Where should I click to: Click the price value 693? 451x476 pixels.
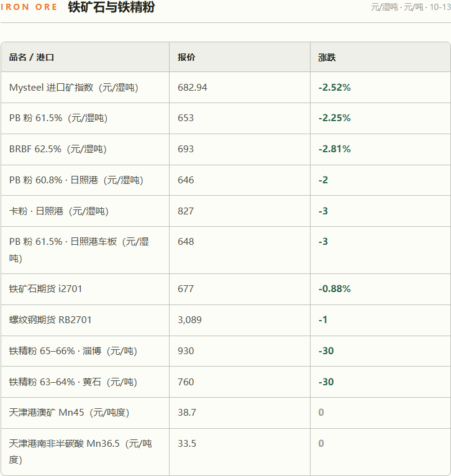[186, 149]
